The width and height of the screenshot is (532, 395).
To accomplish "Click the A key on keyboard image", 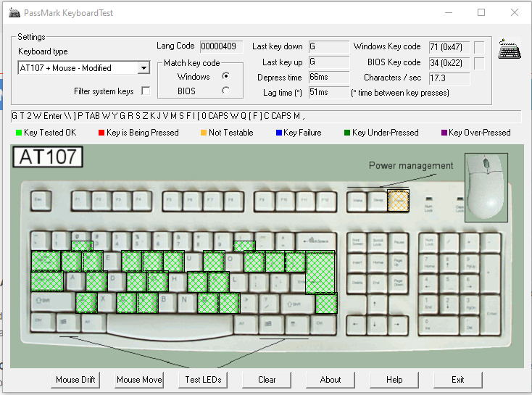I will [x=75, y=281].
